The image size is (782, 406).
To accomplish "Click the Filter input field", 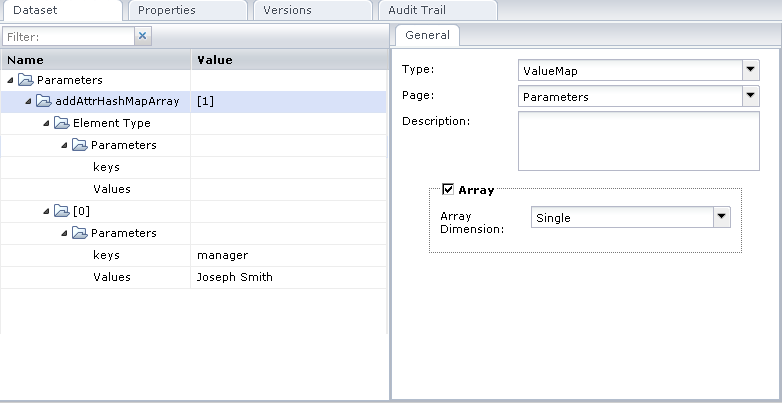I will click(67, 36).
